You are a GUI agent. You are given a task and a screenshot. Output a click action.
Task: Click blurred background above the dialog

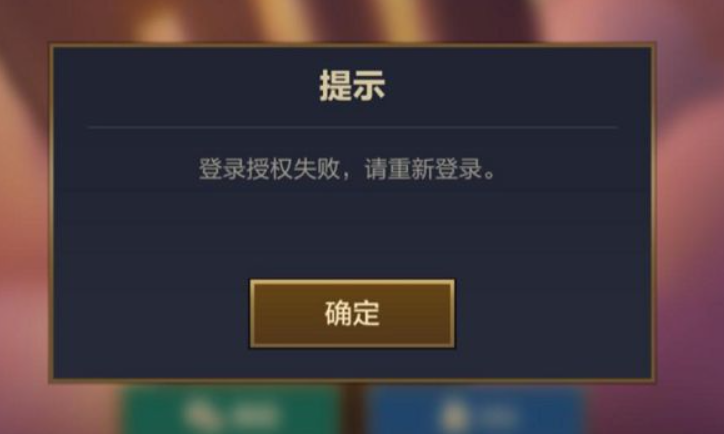point(352,20)
